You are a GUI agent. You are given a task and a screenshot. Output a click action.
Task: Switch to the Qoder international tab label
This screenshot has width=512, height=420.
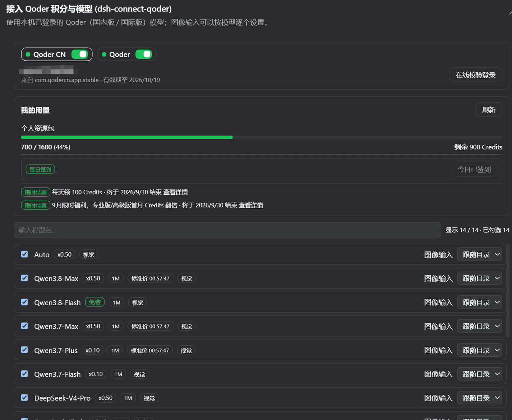[120, 54]
